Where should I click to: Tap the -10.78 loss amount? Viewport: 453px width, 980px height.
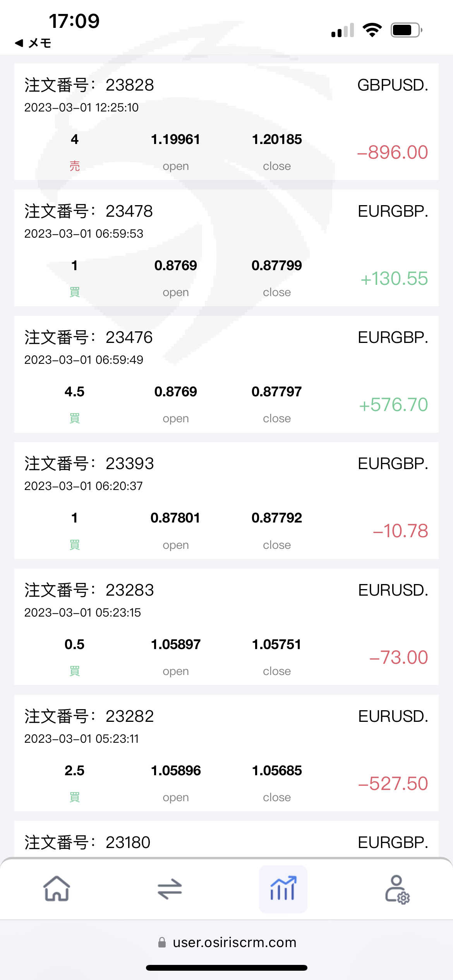[x=400, y=531]
